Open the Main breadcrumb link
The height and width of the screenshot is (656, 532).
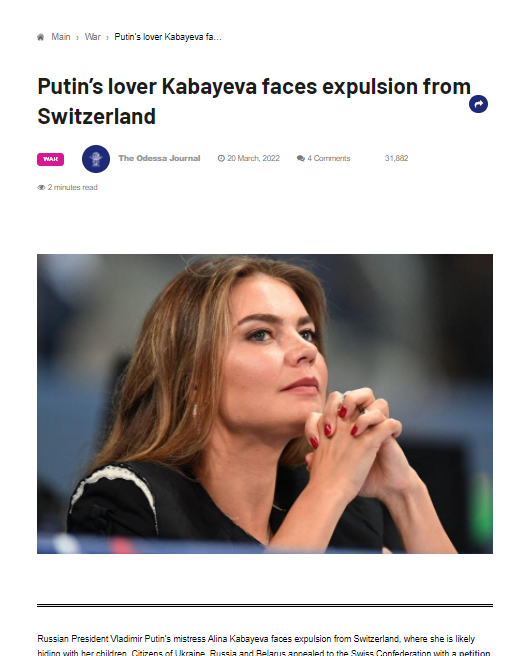[x=61, y=37]
